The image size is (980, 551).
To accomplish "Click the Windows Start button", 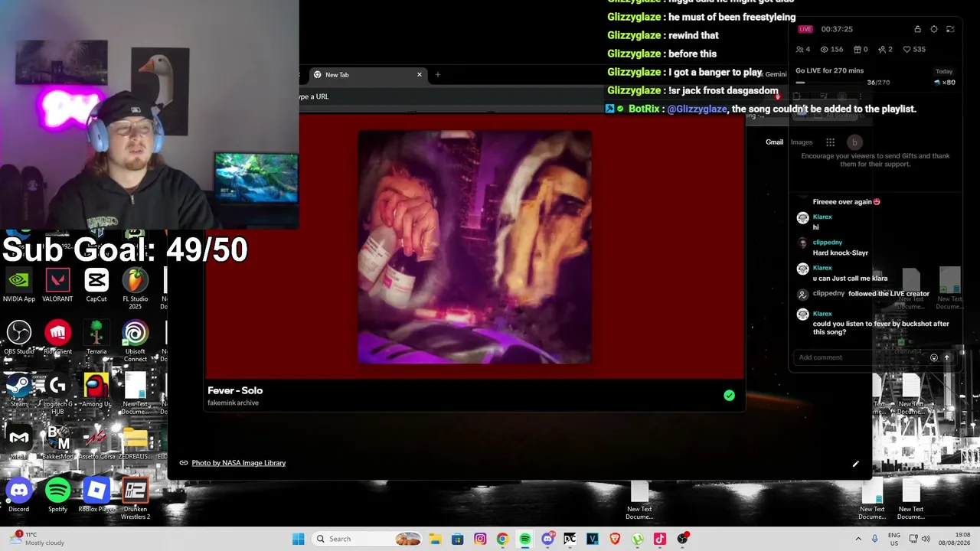I will tap(298, 539).
